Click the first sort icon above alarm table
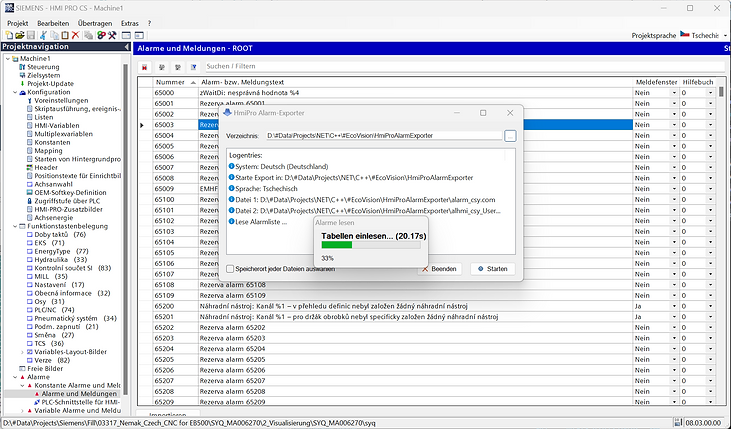The height and width of the screenshot is (429, 731). pyautogui.click(x=162, y=67)
